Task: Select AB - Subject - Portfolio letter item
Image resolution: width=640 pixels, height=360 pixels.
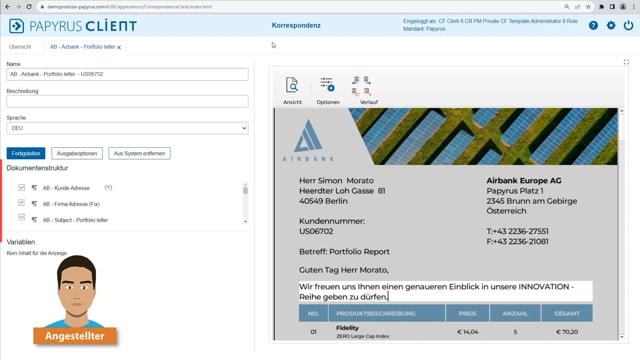Action: click(x=75, y=220)
